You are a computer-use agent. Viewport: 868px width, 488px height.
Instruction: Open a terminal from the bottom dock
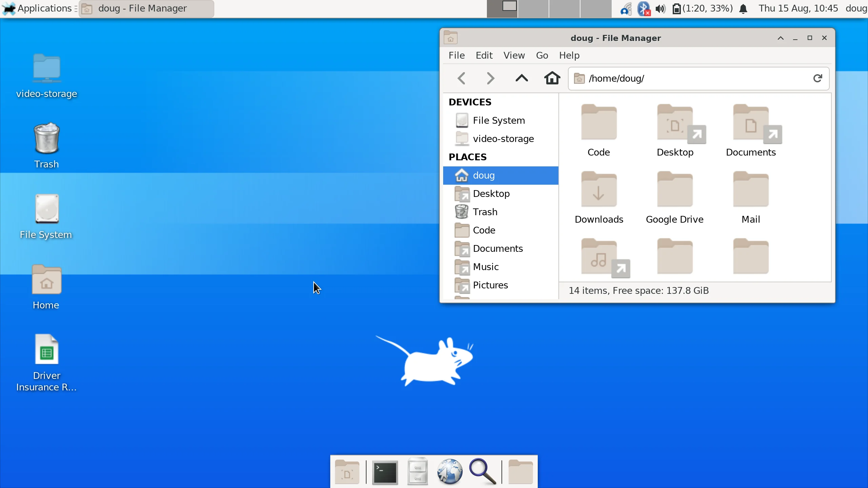(384, 471)
